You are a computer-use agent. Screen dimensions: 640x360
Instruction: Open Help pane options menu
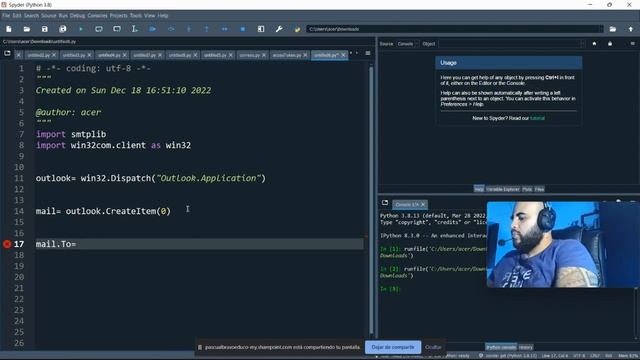tap(632, 44)
